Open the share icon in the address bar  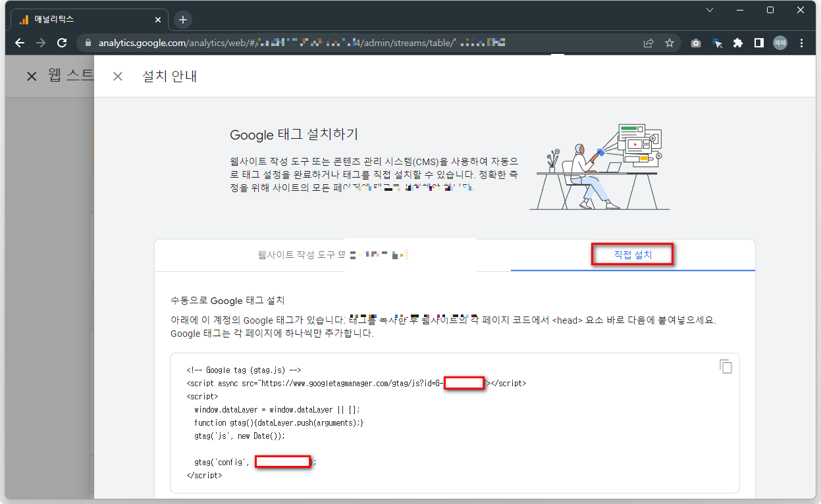click(649, 42)
